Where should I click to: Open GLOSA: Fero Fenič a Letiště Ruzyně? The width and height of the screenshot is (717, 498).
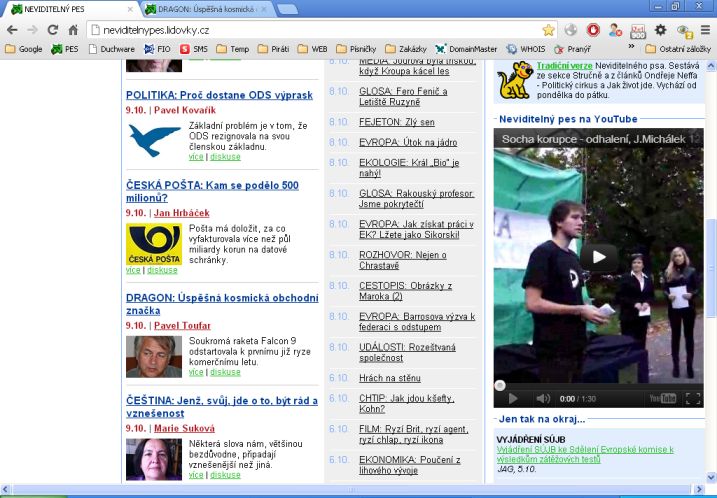click(403, 96)
